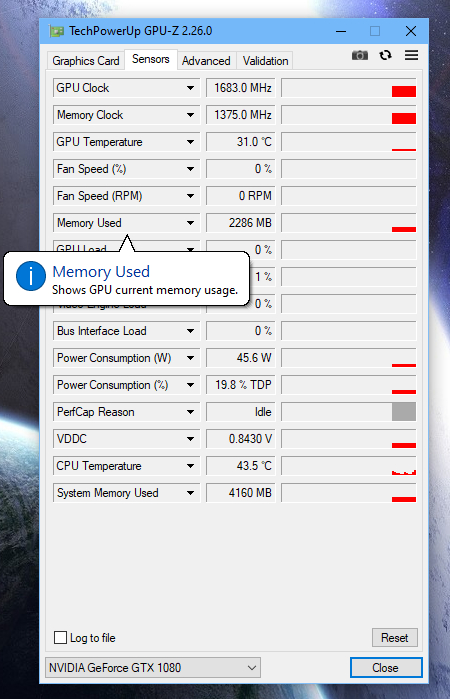450x699 pixels.
Task: Open the hamburger menu icon
Action: tap(411, 55)
